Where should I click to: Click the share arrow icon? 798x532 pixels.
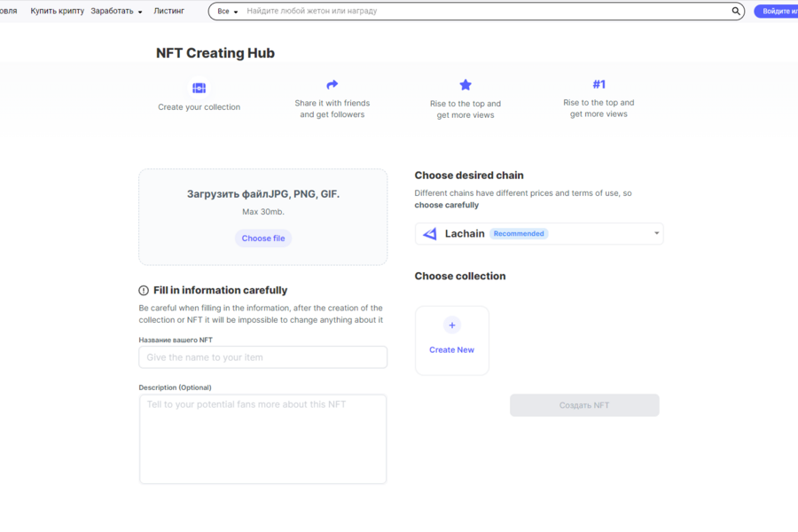pos(332,85)
